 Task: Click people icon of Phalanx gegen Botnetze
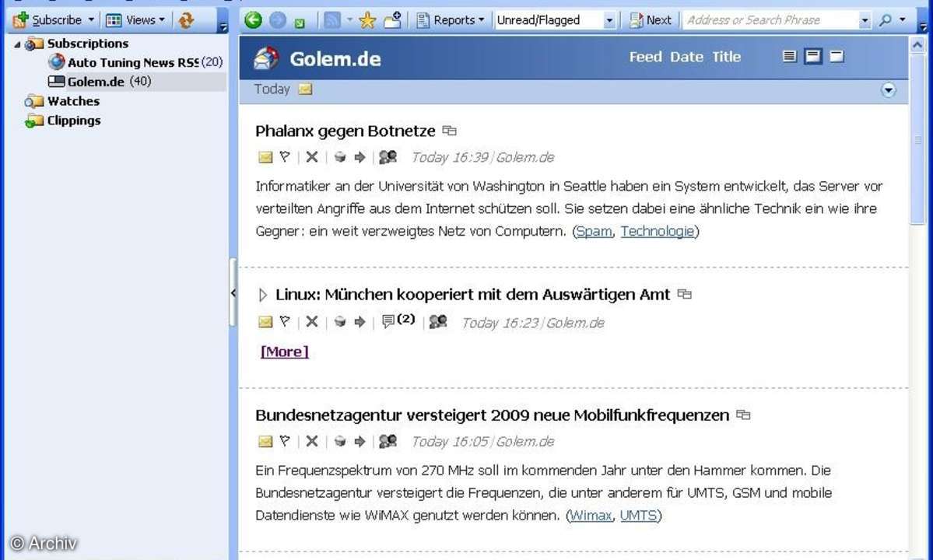tap(388, 156)
